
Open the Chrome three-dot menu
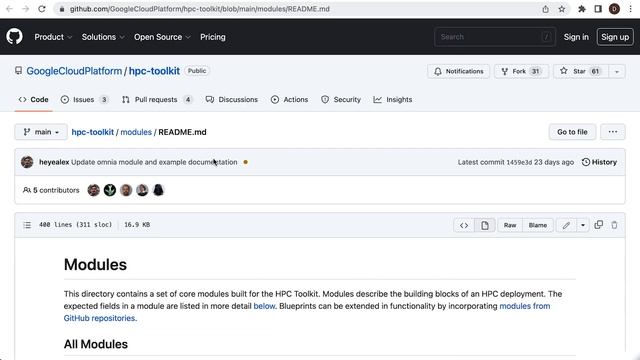pos(631,9)
